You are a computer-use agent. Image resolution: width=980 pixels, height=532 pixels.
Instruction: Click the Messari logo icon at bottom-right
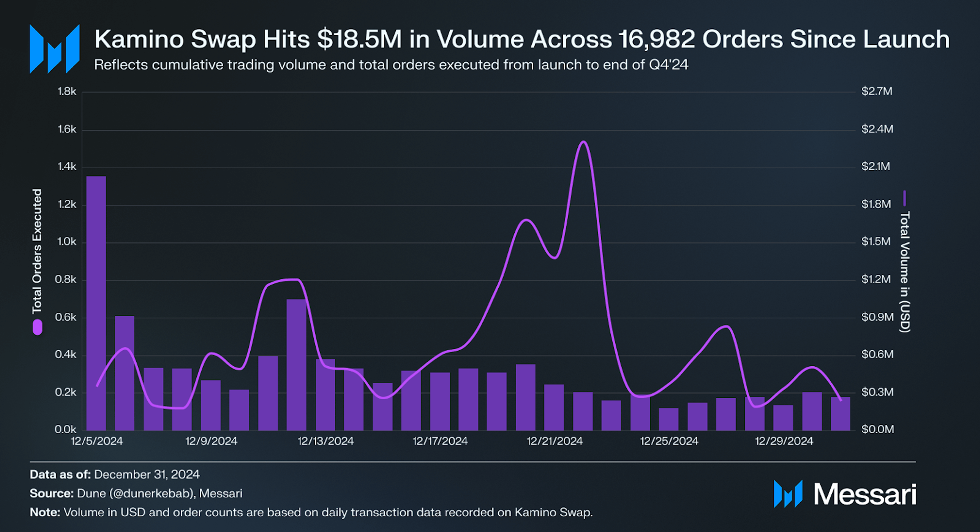(x=787, y=494)
